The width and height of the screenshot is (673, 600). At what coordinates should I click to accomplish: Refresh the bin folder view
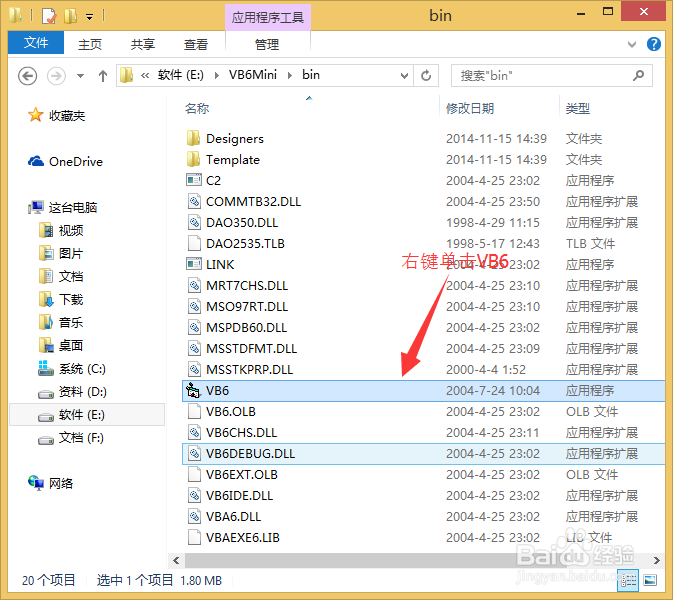tap(426, 76)
